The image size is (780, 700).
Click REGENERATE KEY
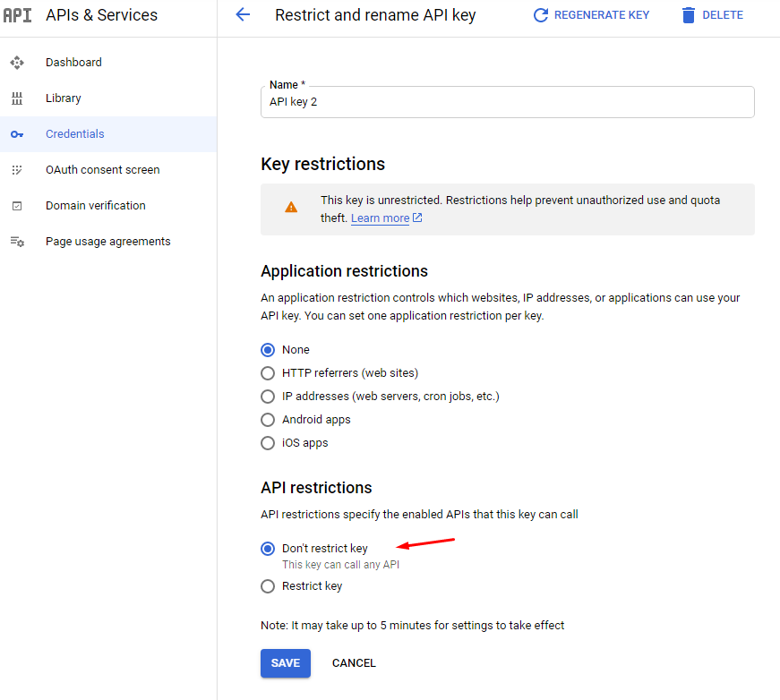pos(591,15)
